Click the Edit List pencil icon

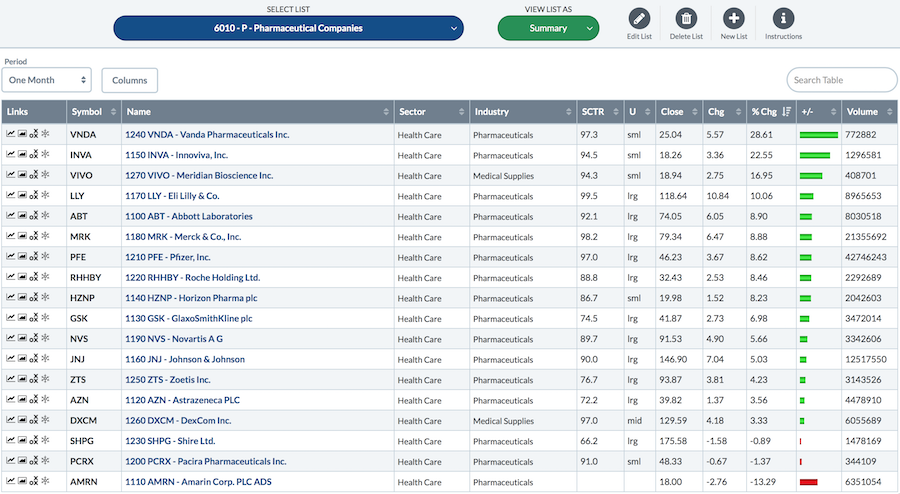[640, 18]
